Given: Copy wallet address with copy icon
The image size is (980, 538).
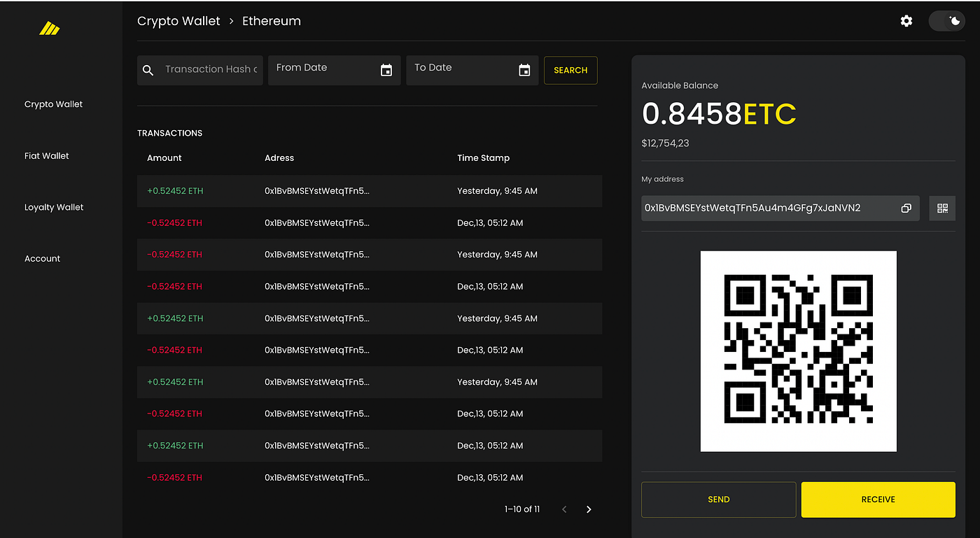Looking at the screenshot, I should (x=906, y=208).
